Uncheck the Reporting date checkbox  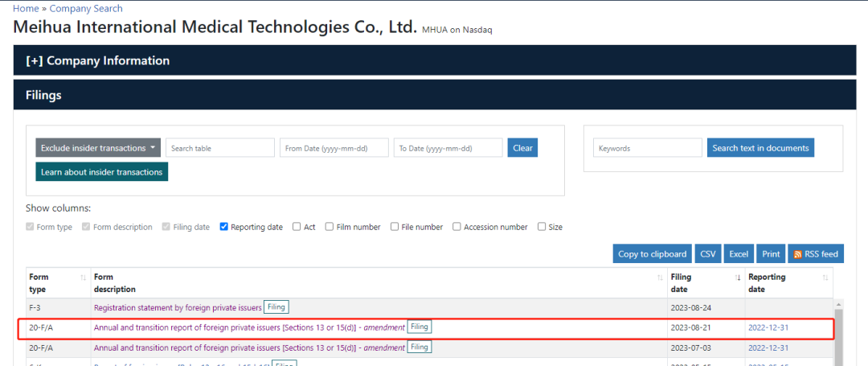coord(223,227)
